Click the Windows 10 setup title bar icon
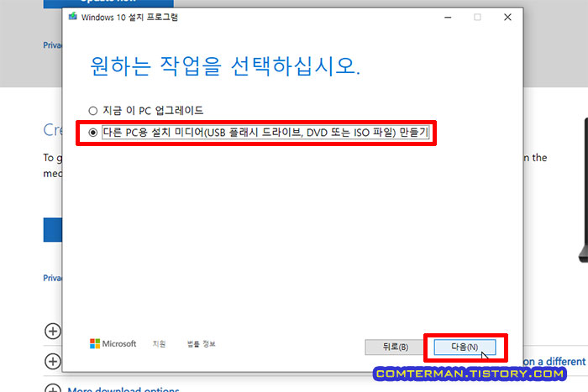This screenshot has width=588, height=392. (x=73, y=17)
